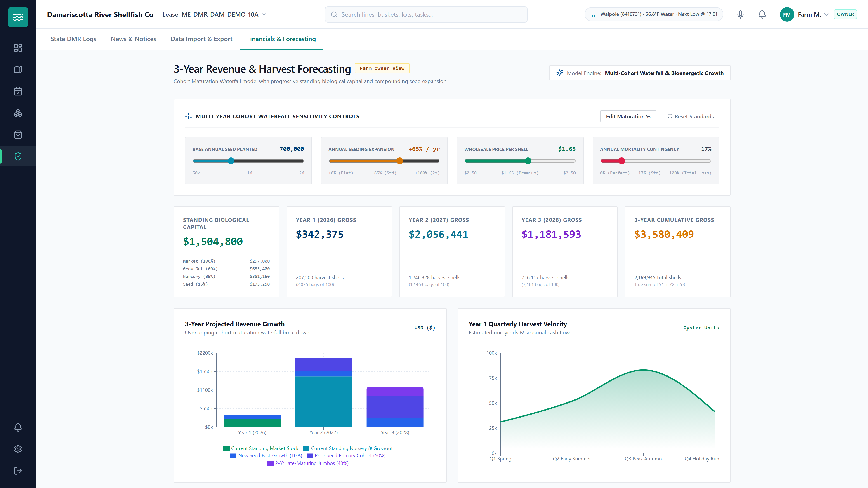
Task: Click the Grow-Out (60%) capital row
Action: coord(226,269)
